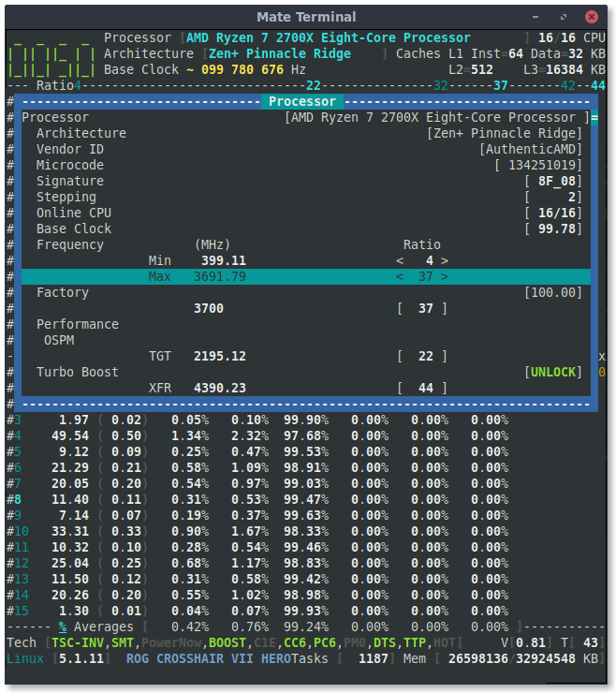616x693 pixels.
Task: Click the dimmed HOT tech flag
Action: [445, 642]
